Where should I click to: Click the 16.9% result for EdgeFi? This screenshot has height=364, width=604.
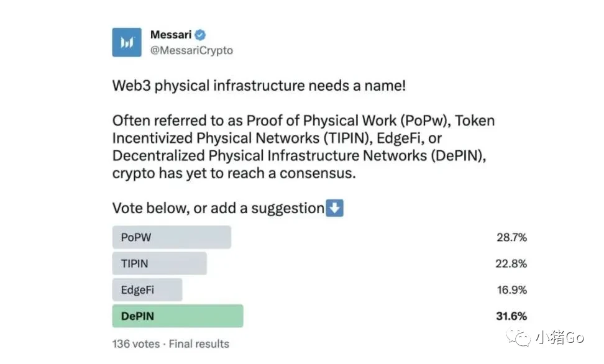coord(511,290)
